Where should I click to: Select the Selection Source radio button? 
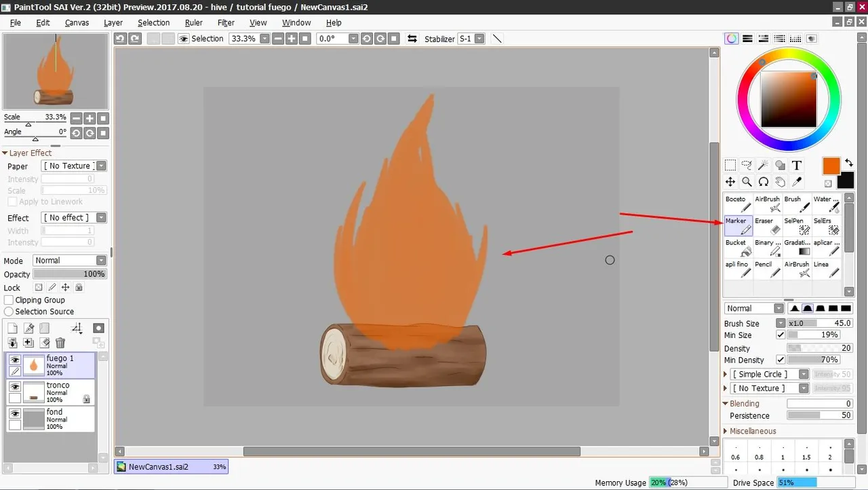pos(9,312)
